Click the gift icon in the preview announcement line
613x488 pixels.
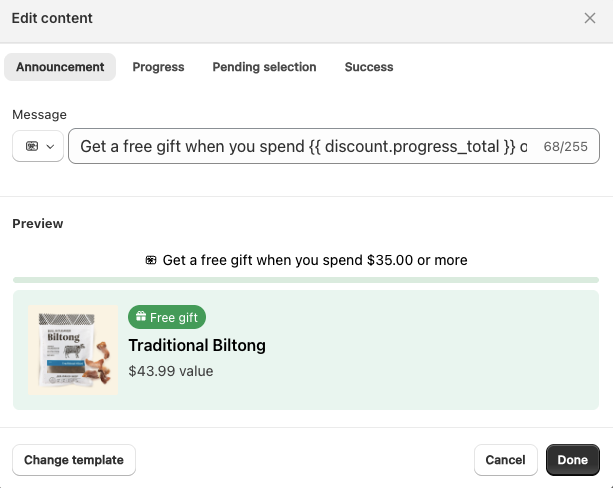pos(151,260)
